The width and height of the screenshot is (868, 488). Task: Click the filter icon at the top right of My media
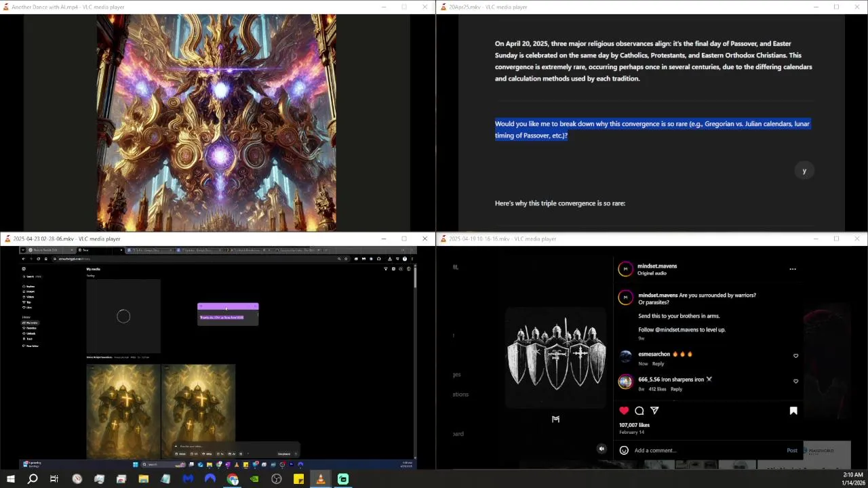click(x=386, y=269)
